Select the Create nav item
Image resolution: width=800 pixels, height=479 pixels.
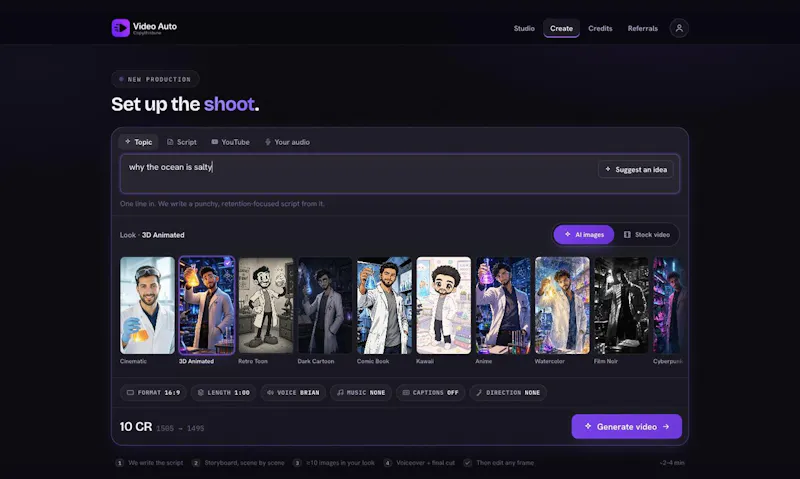pyautogui.click(x=561, y=29)
